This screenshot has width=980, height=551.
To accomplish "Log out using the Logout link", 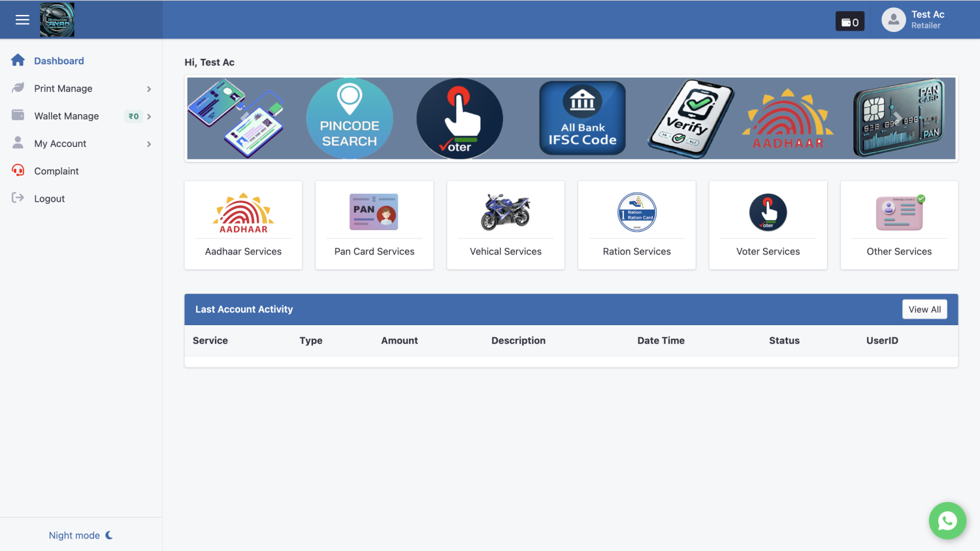I will 49,198.
